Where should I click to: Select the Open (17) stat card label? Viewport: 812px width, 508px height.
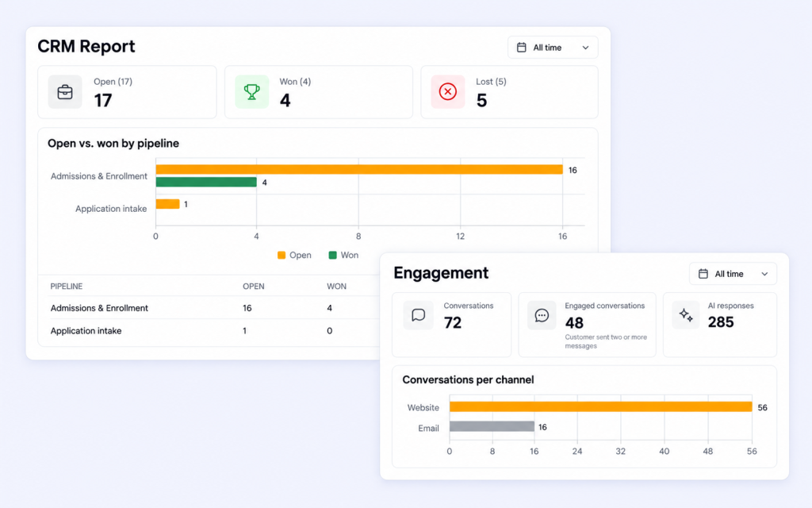click(x=113, y=82)
